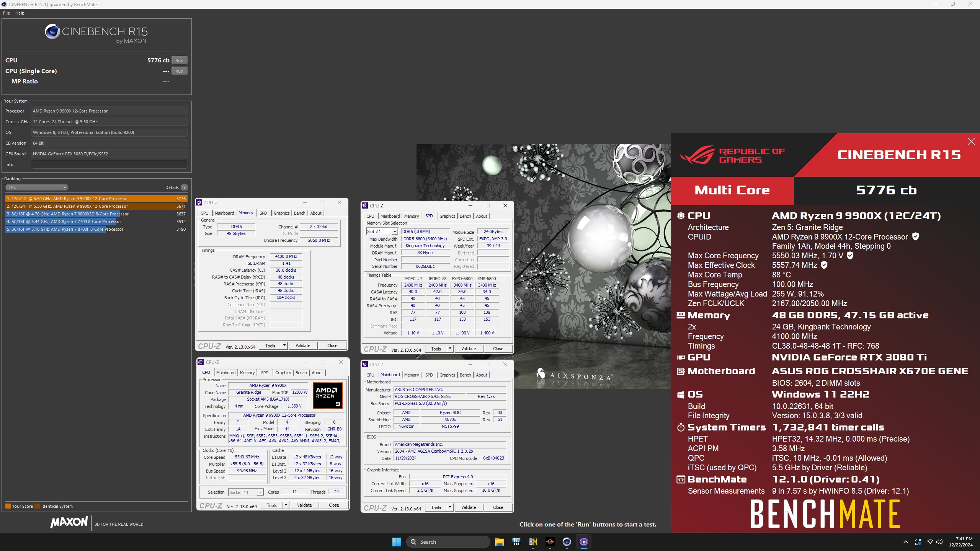
Task: Open the Help menu in Cinebench
Action: tap(20, 13)
